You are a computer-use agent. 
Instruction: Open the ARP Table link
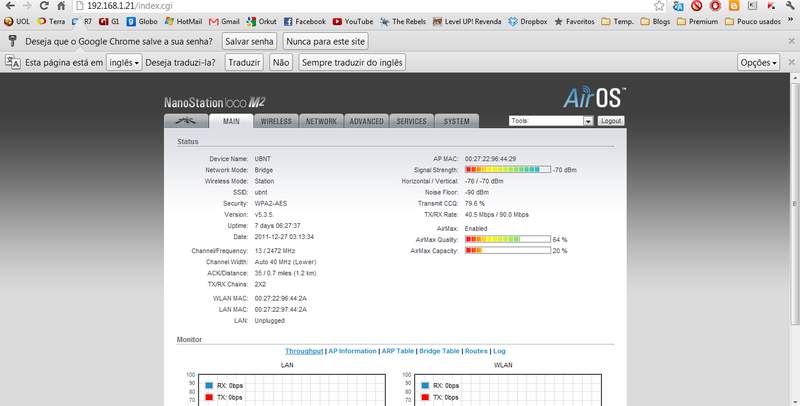[x=398, y=351]
